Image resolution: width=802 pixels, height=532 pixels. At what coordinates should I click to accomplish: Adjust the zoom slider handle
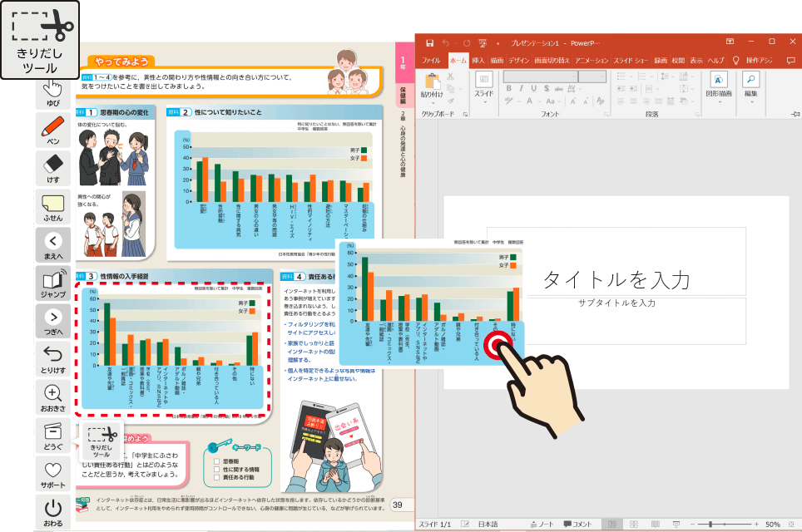click(710, 525)
